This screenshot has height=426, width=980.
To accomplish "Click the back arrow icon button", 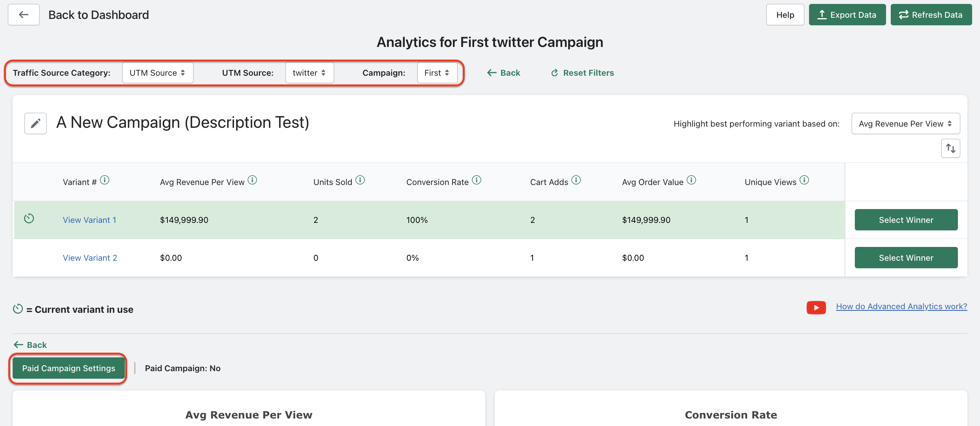I will pos(24,15).
